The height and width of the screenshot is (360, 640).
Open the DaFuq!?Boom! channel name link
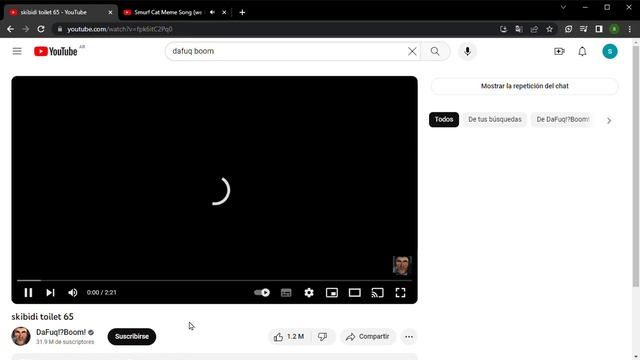(x=61, y=332)
